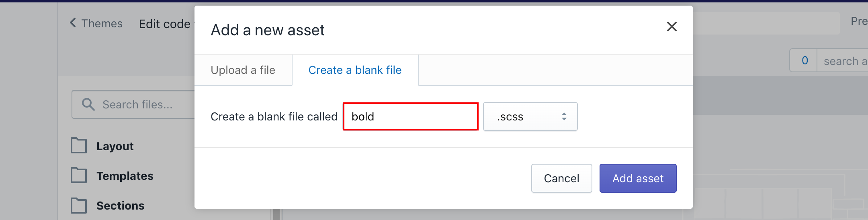Expand the Sections folder label
868x220 pixels.
tap(121, 206)
